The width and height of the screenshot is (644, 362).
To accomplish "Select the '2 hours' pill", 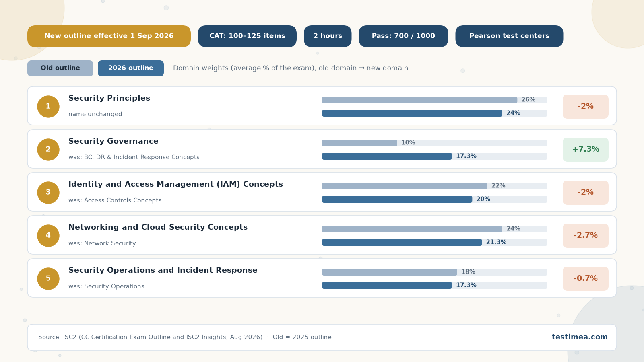I will pos(328,36).
